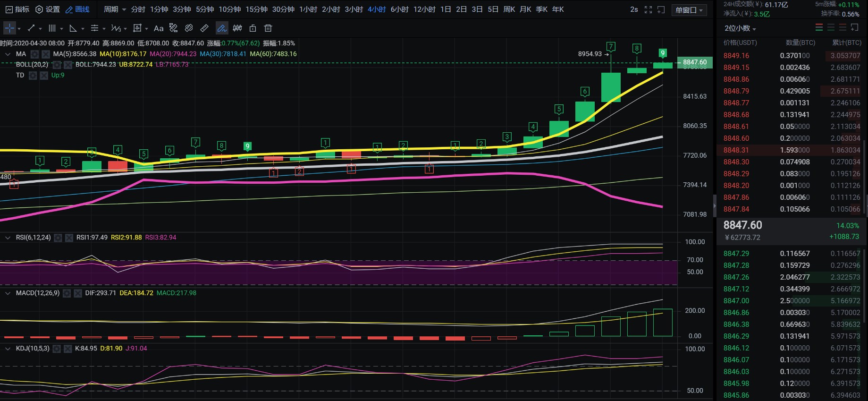This screenshot has height=401, width=868.
Task: Select the trend line drawing tool
Action: click(31, 28)
